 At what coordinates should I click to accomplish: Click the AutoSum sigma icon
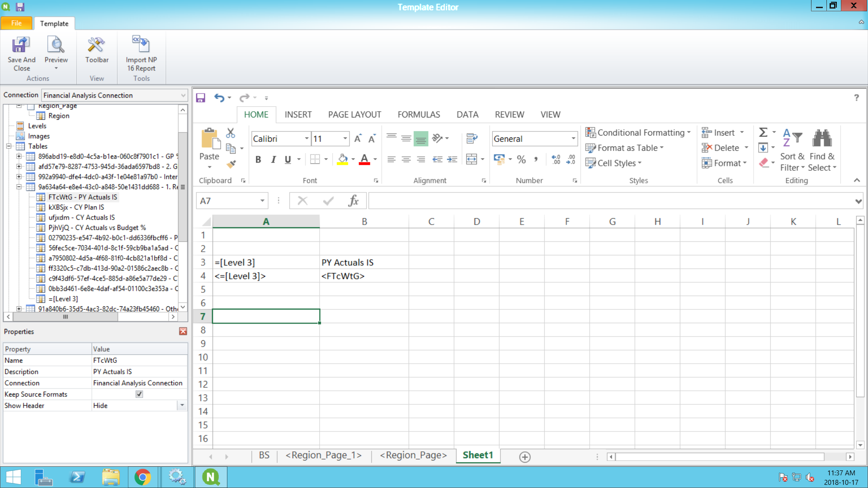(763, 132)
